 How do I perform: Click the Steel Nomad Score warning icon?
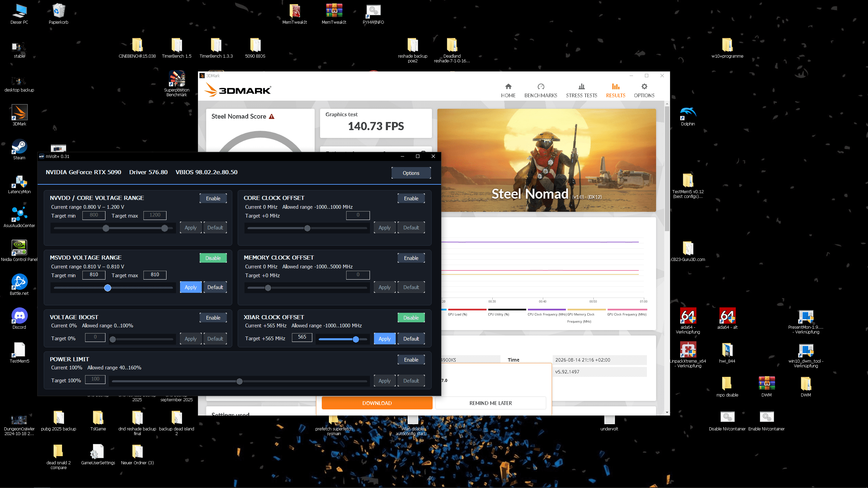272,117
